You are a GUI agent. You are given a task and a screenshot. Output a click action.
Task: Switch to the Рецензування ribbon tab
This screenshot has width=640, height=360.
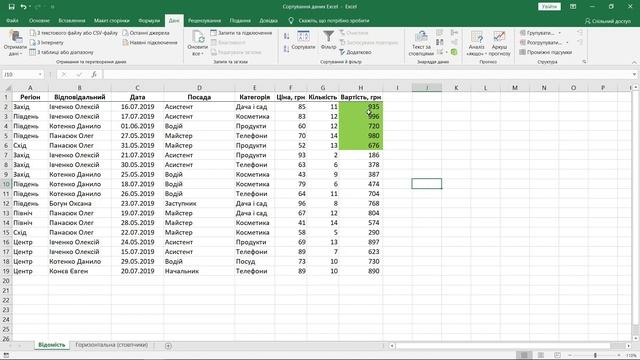(x=204, y=20)
